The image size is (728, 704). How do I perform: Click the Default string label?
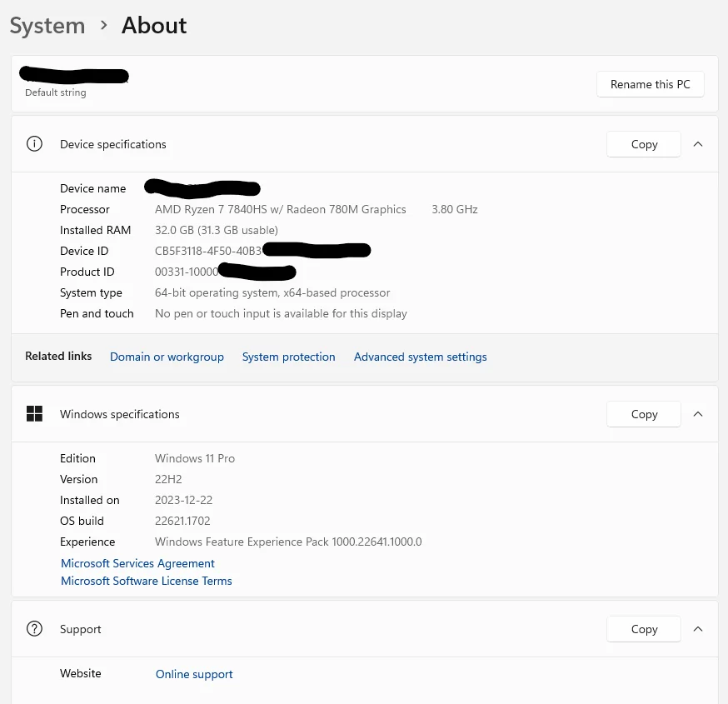point(56,92)
